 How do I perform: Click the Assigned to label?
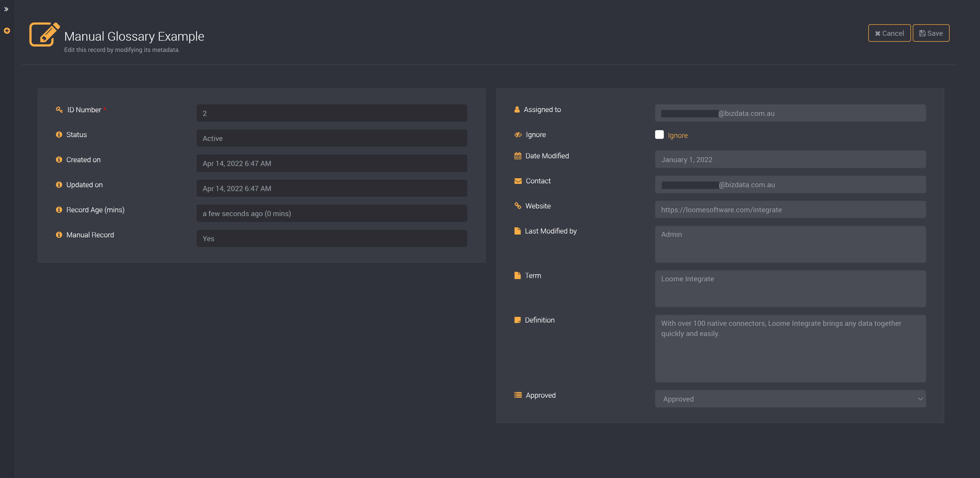tap(542, 110)
